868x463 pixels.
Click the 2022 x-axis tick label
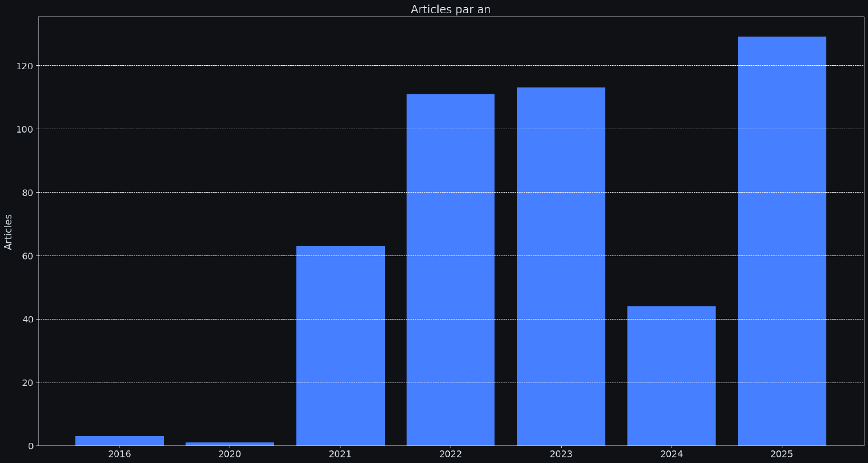(x=451, y=454)
